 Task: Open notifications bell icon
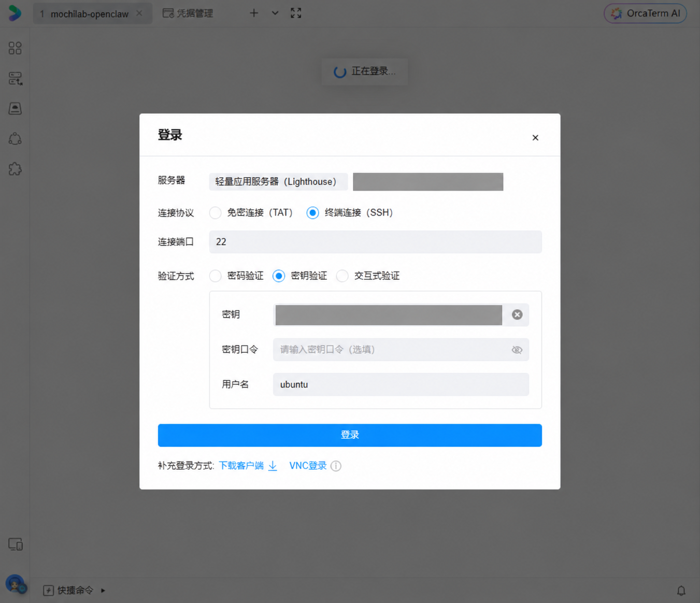click(x=681, y=591)
